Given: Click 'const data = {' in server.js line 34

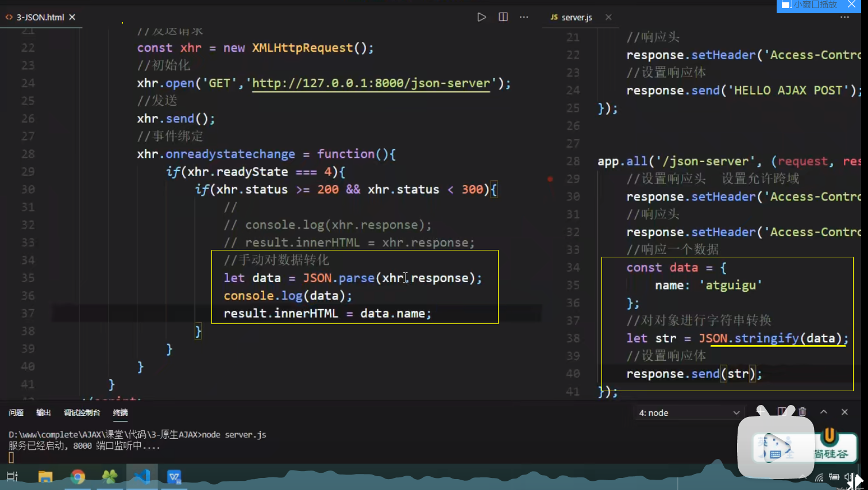Looking at the screenshot, I should point(676,268).
